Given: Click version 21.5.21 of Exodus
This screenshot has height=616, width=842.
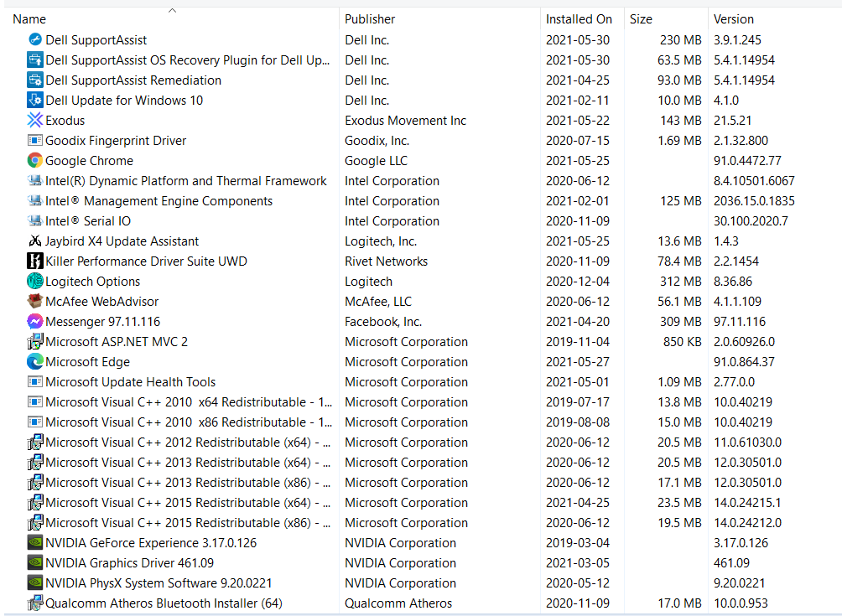Looking at the screenshot, I should pos(732,121).
